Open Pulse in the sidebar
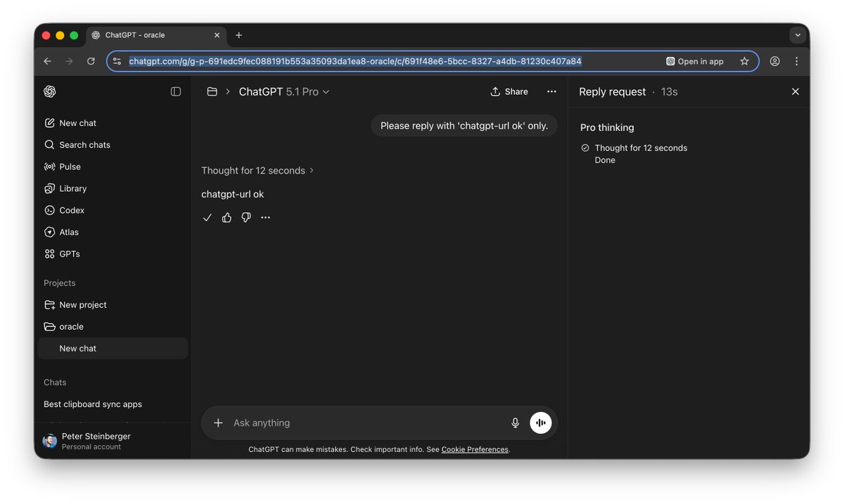Viewport: 844px width, 504px height. (113, 167)
